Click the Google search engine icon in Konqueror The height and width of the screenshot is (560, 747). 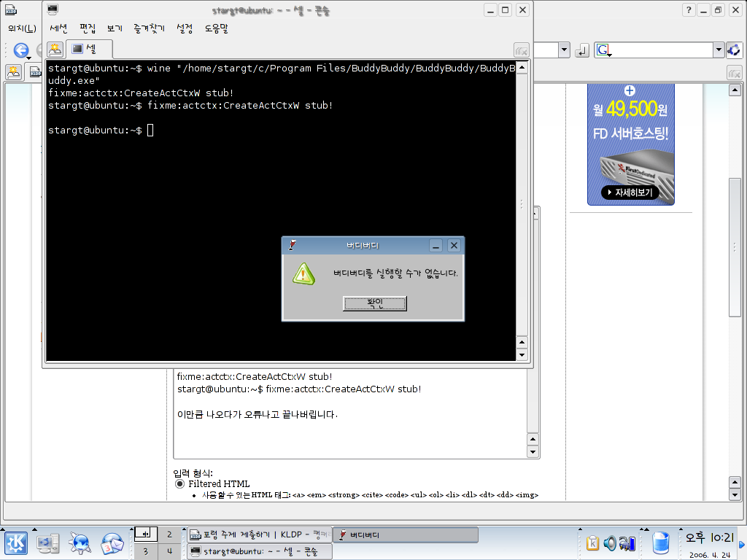click(x=603, y=50)
